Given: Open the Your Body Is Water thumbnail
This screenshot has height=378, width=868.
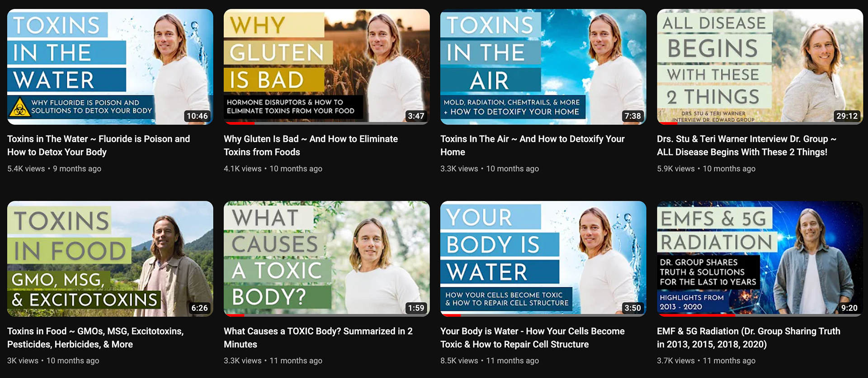Looking at the screenshot, I should 543,259.
